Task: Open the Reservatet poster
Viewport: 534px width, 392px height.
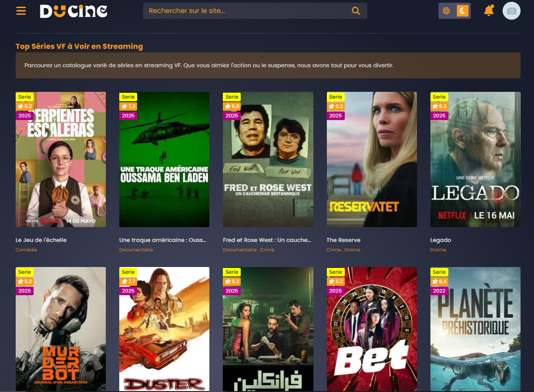Action: (x=372, y=159)
